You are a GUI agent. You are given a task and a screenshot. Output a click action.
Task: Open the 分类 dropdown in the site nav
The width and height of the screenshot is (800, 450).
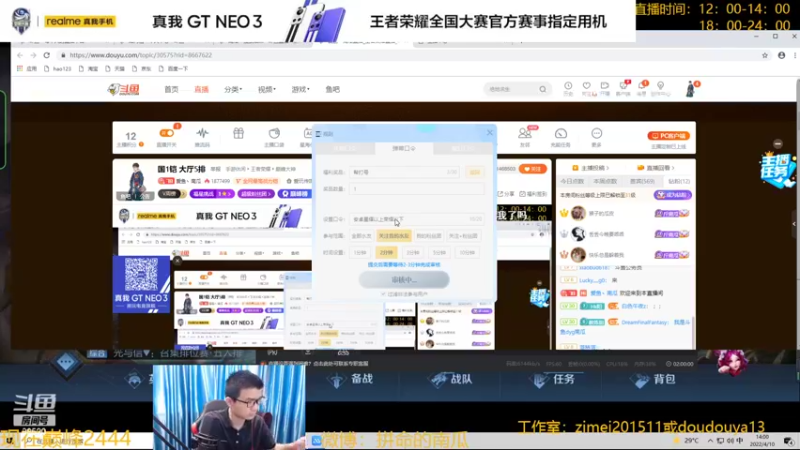pyautogui.click(x=233, y=89)
